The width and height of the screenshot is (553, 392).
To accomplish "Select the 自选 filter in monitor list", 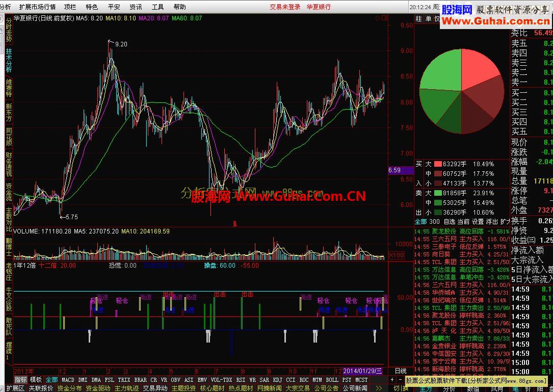I will (450, 222).
